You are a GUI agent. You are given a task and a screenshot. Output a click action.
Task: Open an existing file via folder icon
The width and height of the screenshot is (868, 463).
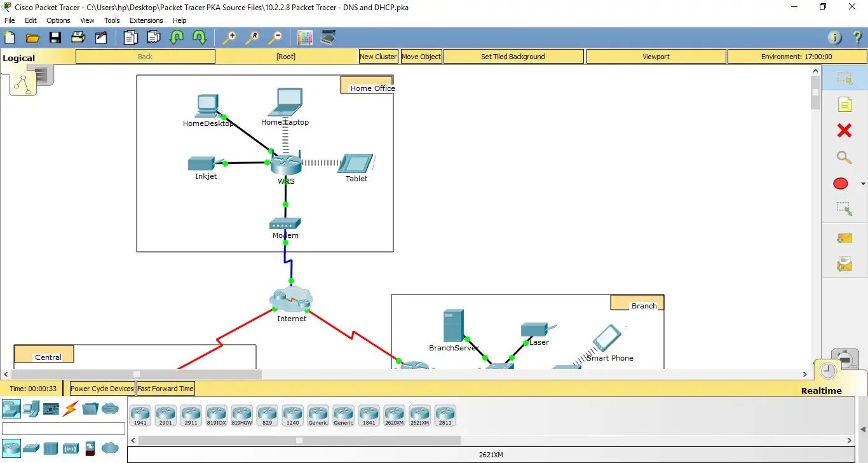(32, 38)
